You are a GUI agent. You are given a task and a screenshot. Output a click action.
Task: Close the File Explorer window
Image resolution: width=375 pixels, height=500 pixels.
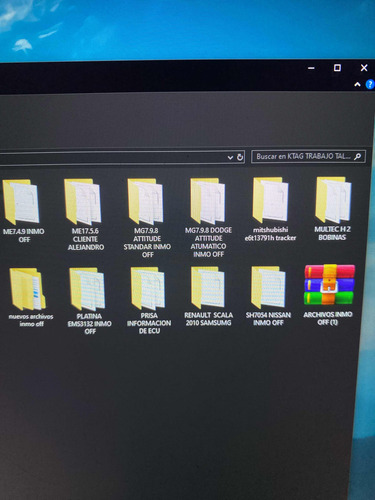[364, 68]
